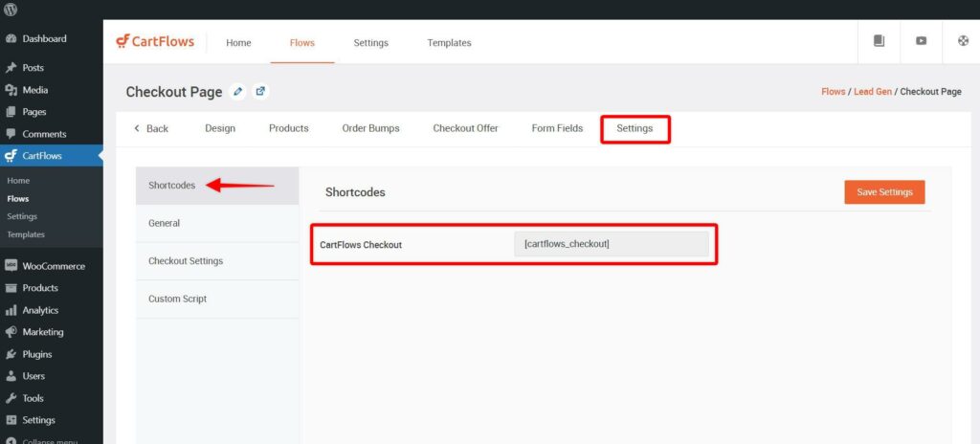Click the CartFlows sidebar icon
The width and height of the screenshot is (980, 444).
point(11,156)
